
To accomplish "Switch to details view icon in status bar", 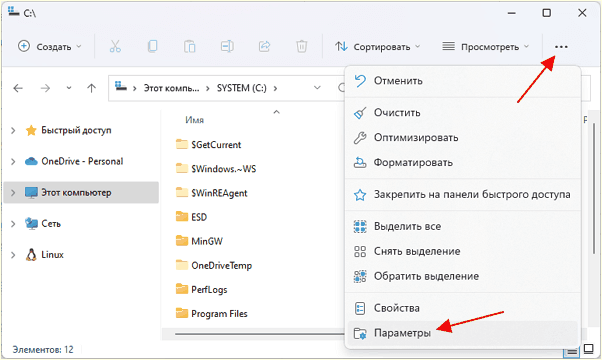I will click(571, 351).
